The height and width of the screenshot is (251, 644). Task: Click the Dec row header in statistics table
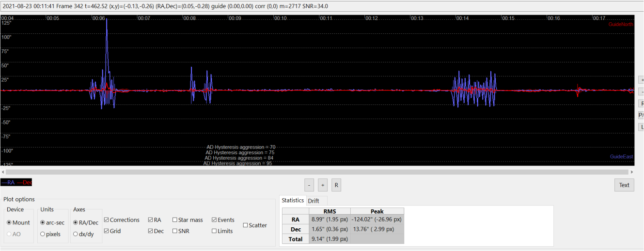[x=296, y=229]
